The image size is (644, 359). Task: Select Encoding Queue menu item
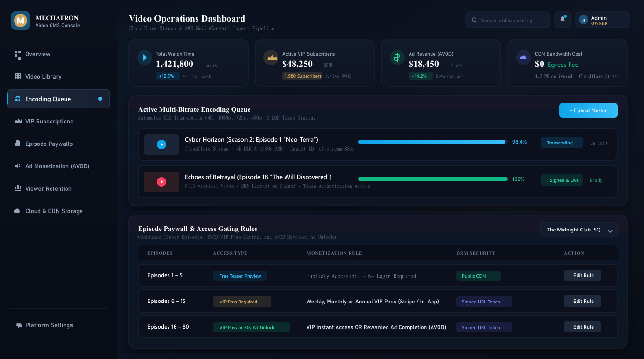pyautogui.click(x=59, y=99)
